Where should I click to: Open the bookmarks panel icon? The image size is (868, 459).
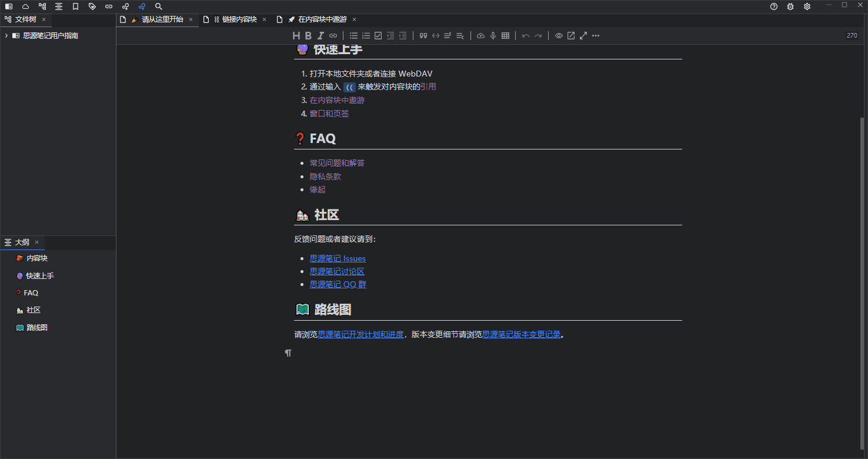tap(76, 6)
